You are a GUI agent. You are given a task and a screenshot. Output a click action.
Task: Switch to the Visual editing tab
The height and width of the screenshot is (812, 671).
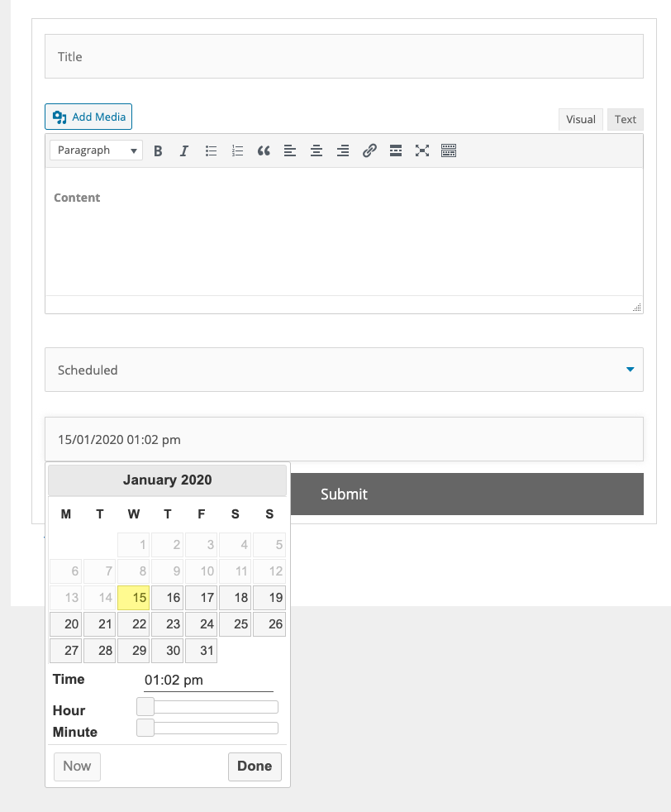pos(581,119)
